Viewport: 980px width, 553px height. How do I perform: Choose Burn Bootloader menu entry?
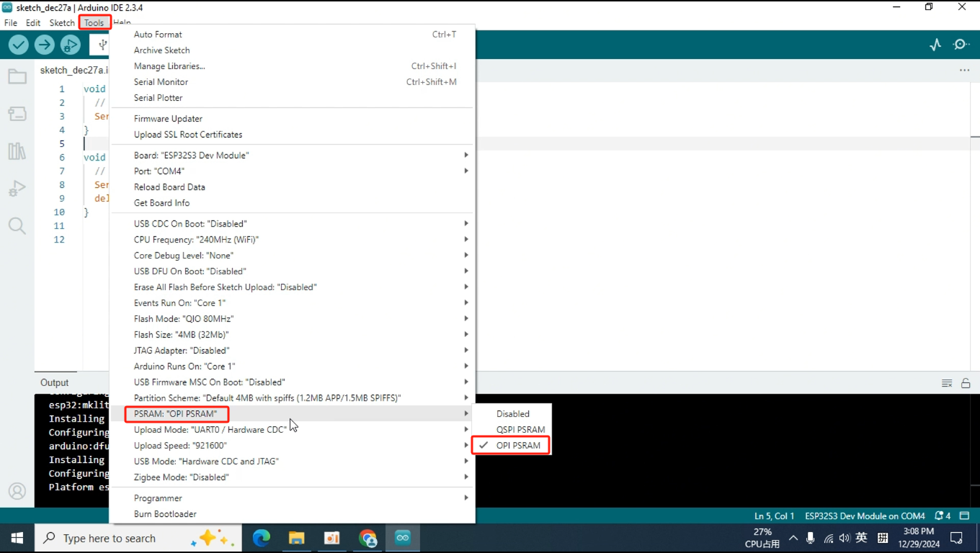(292, 514)
